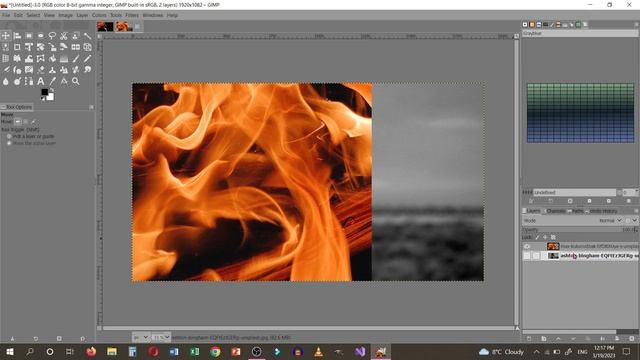Switch to the Undo History tab
The width and height of the screenshot is (640, 360).
tap(602, 211)
